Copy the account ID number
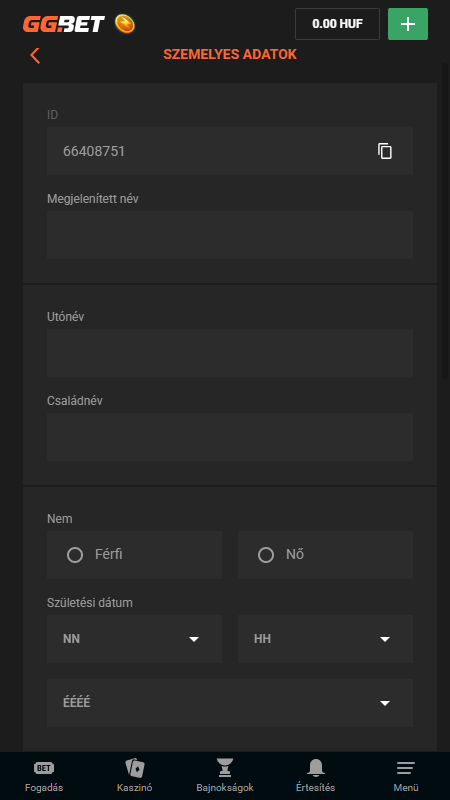This screenshot has width=450, height=800. (x=385, y=151)
